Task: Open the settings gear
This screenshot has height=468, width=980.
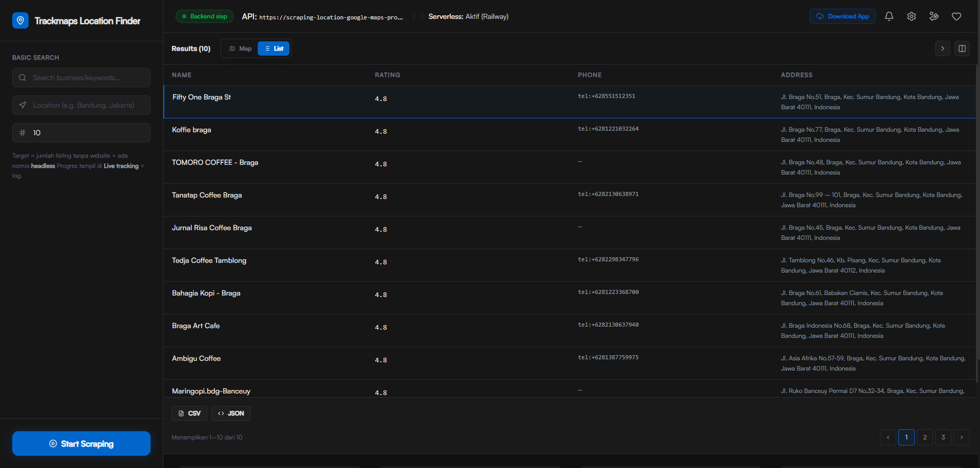Action: [912, 16]
